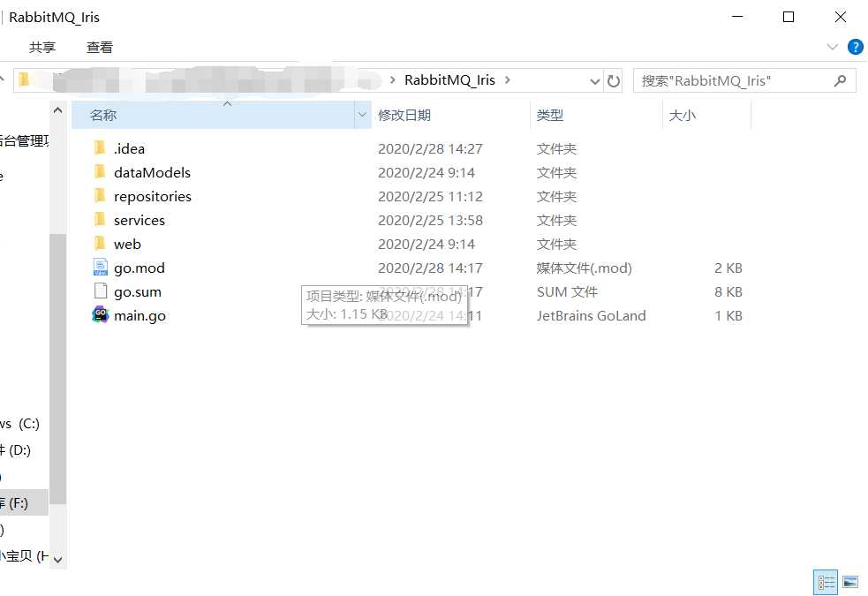
Task: Select the dataModels folder icon
Action: [x=100, y=171]
